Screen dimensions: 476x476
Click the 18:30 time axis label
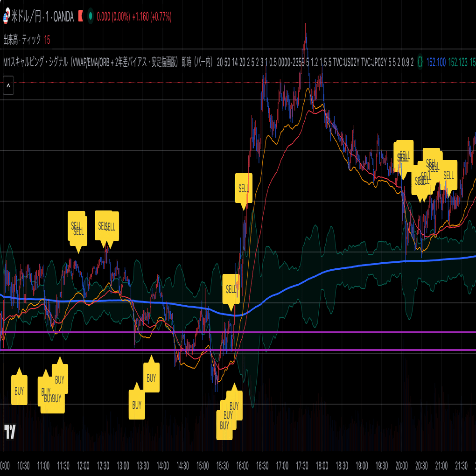point(342,465)
